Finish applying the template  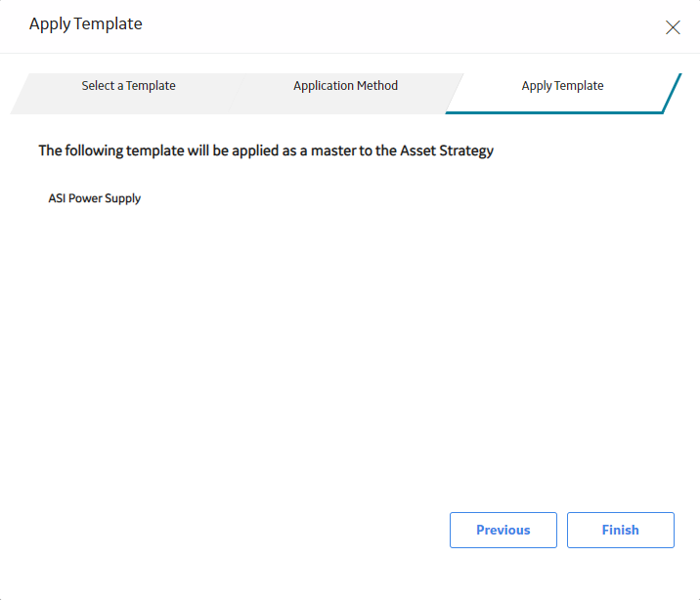tap(621, 530)
